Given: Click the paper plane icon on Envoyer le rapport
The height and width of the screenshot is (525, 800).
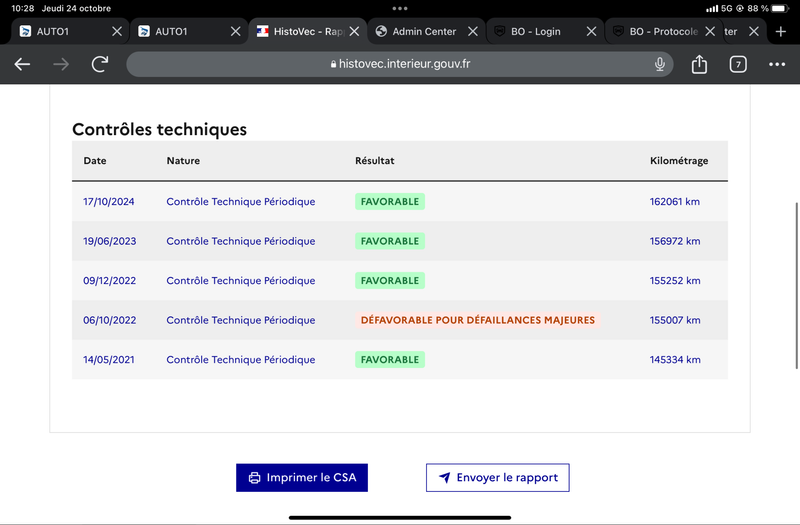Looking at the screenshot, I should (444, 478).
